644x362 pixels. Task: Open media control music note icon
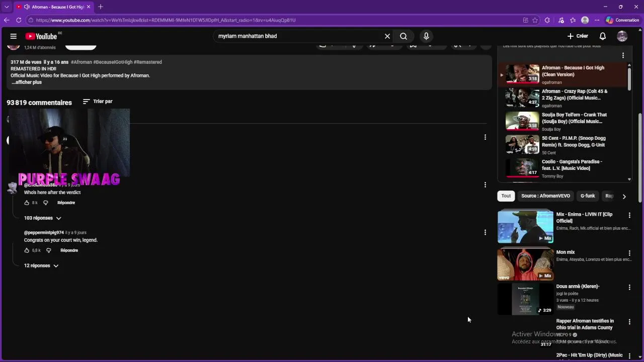click(561, 20)
